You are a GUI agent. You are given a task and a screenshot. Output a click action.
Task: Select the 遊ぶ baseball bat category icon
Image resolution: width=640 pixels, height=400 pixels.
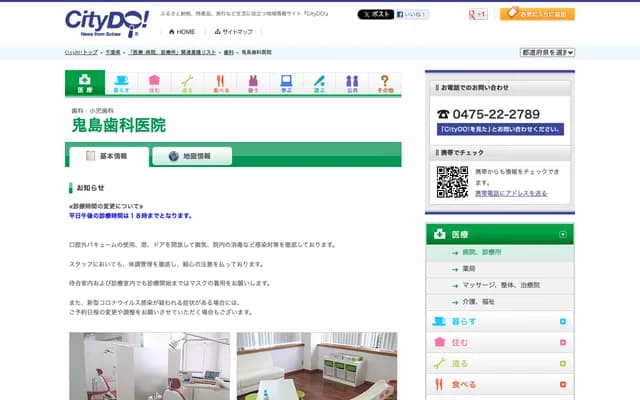(x=320, y=84)
